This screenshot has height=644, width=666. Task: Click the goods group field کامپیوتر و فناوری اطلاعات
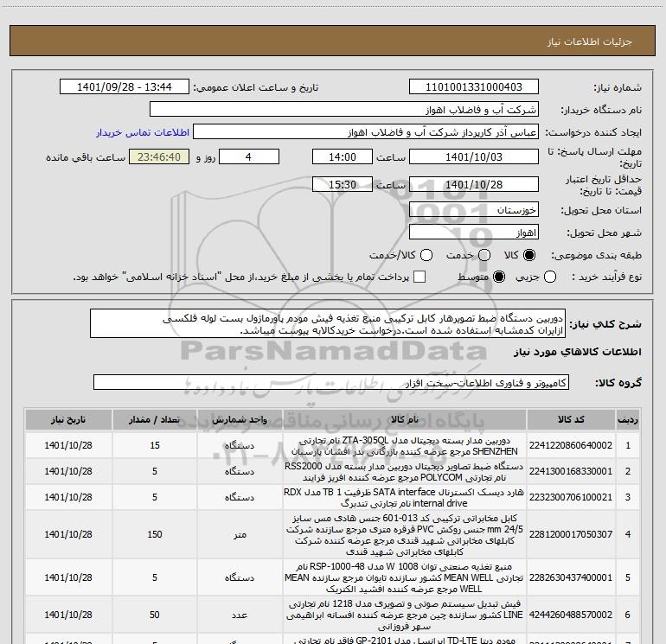pyautogui.click(x=331, y=382)
